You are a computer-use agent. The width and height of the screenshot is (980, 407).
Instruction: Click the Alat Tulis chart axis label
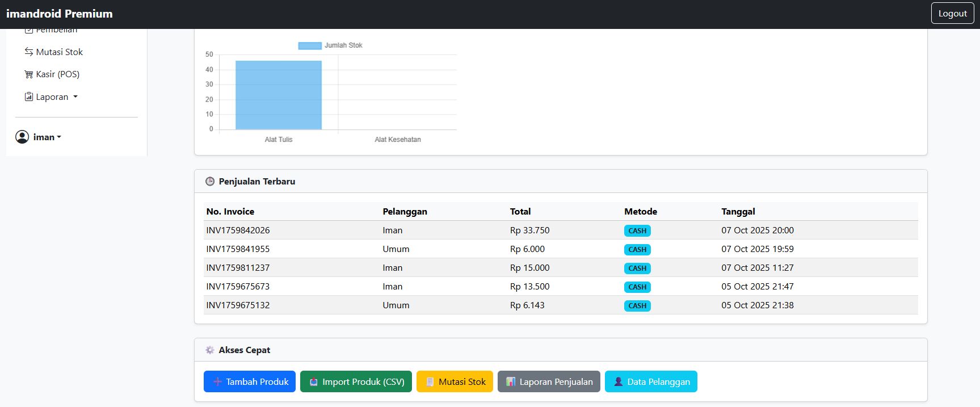tap(279, 140)
